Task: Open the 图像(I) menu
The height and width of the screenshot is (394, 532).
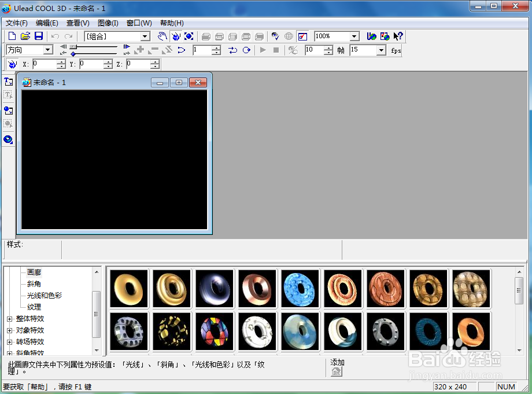Action: click(x=108, y=23)
